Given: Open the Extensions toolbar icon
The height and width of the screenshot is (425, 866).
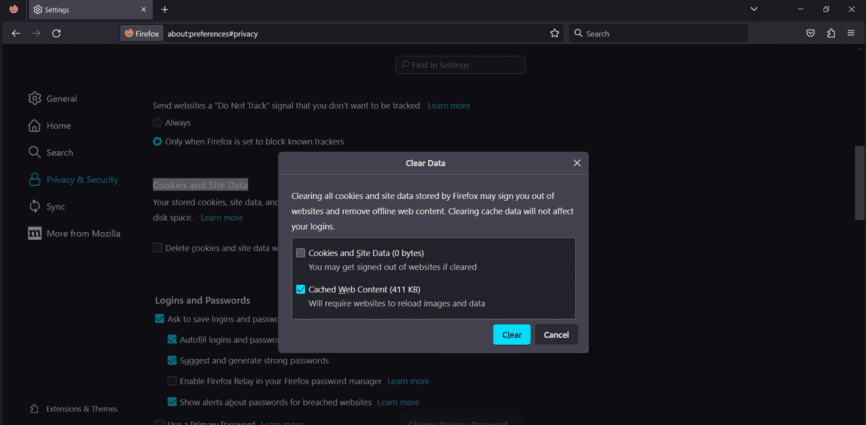Looking at the screenshot, I should point(831,33).
